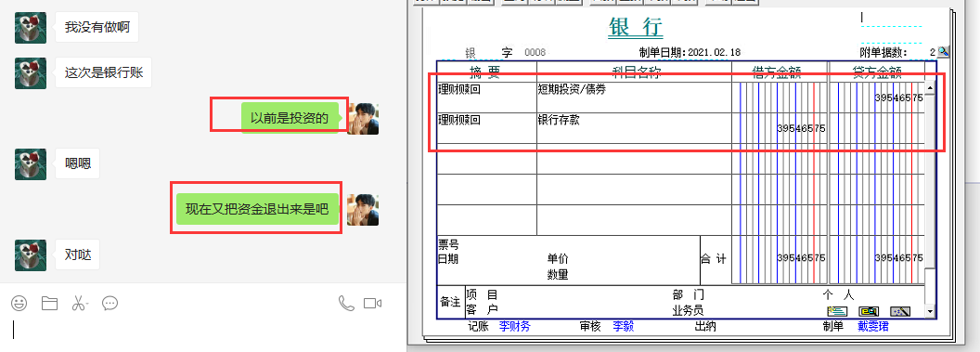Click the voucher list scroll-up arrow

(x=930, y=88)
